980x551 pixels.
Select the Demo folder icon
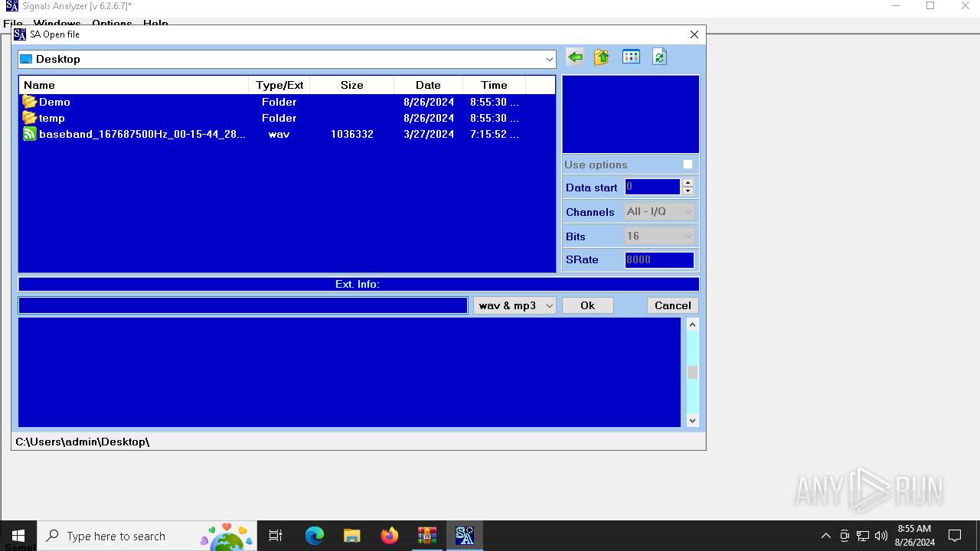click(30, 102)
